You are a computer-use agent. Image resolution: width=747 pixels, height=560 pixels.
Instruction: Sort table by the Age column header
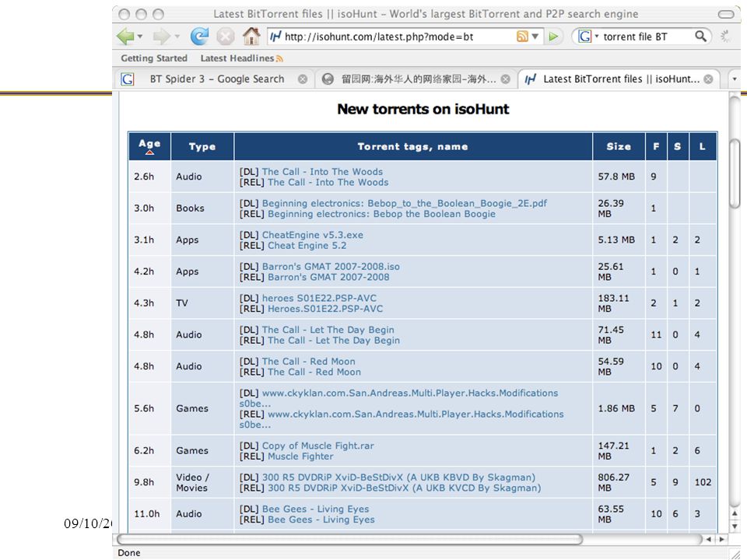coord(149,146)
